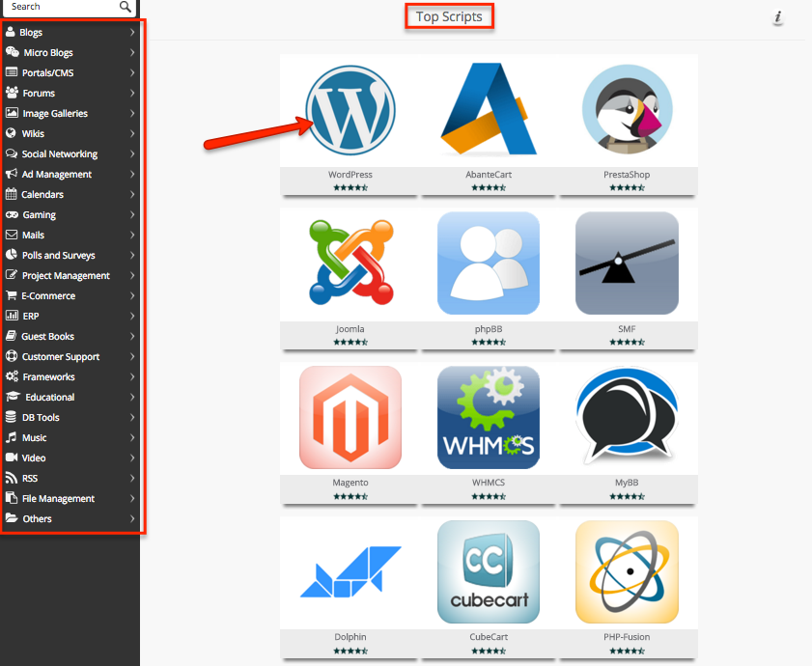Click the search magnifier icon
This screenshot has width=812, height=666.
coord(125,7)
